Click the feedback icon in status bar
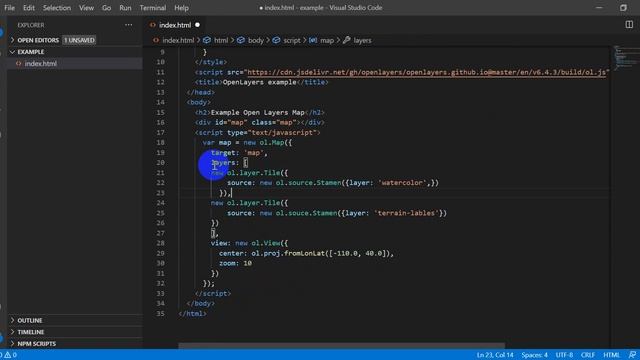This screenshot has width=640, height=360. point(632,355)
